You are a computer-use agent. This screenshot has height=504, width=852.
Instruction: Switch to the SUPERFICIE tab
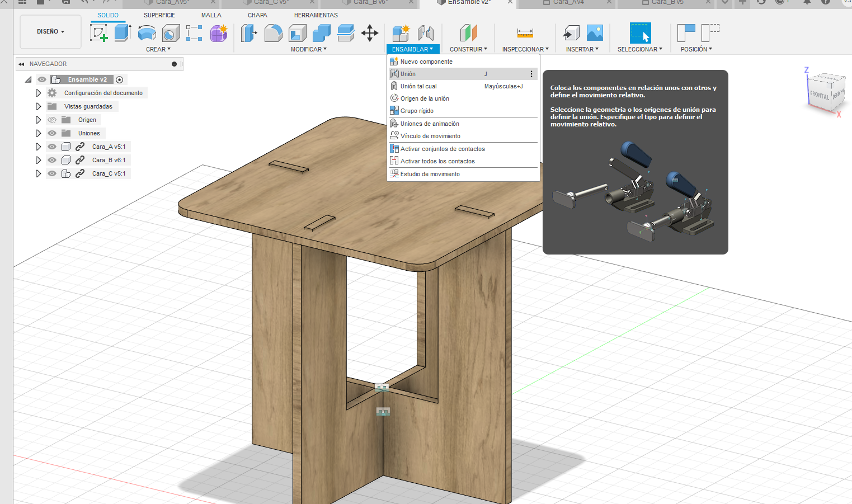click(159, 15)
